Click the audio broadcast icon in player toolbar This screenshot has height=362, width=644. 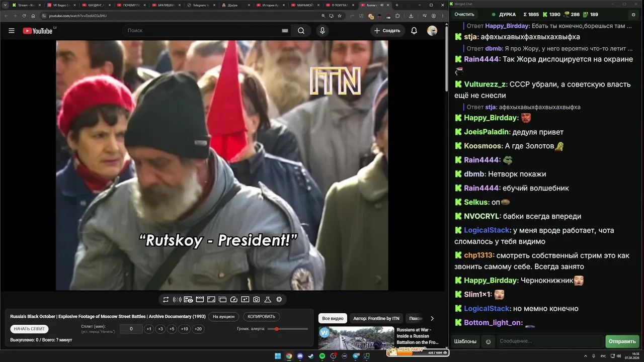pos(177,300)
